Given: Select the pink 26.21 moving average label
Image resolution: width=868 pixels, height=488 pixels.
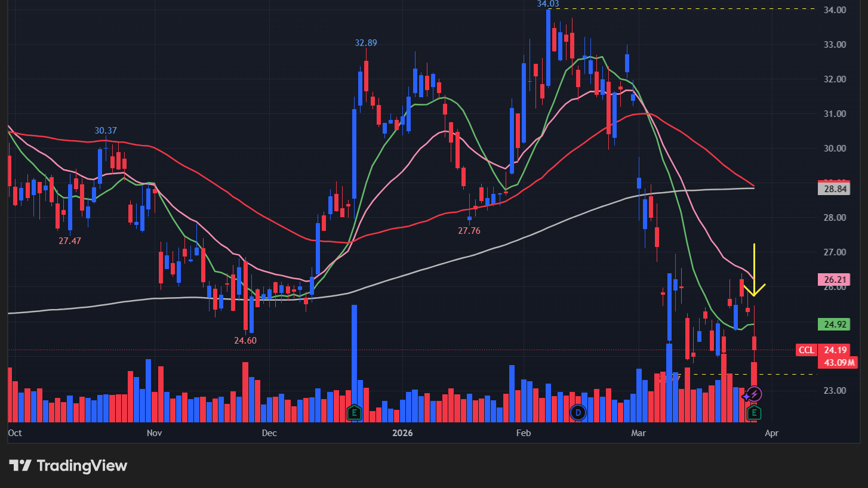Looking at the screenshot, I should point(833,279).
